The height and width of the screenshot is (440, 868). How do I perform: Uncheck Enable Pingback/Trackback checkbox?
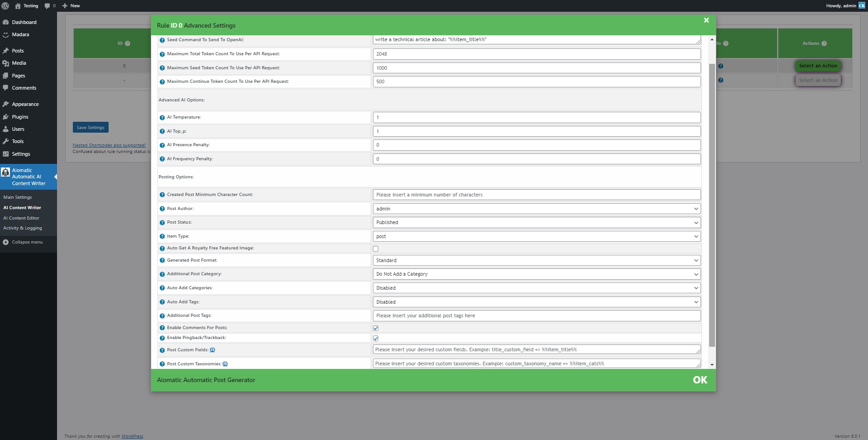pos(376,339)
